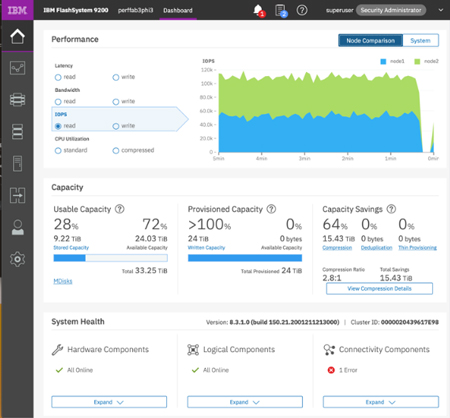450x418 pixels.
Task: Click the red error icon beside 1 Error
Action: 331,370
